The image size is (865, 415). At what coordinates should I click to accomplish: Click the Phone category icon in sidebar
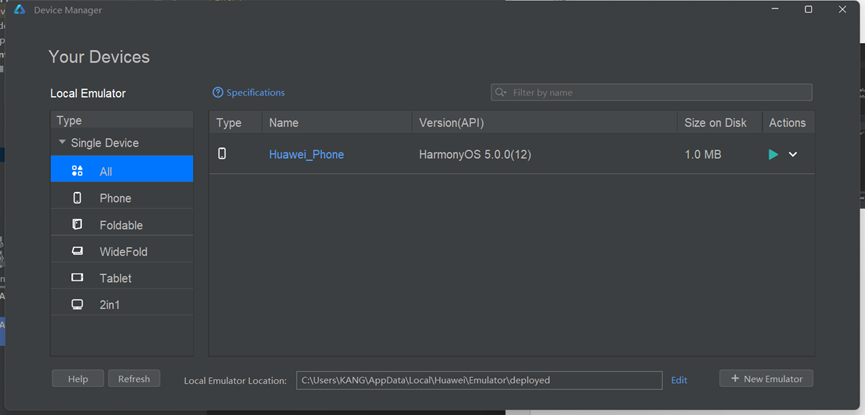[x=77, y=198]
